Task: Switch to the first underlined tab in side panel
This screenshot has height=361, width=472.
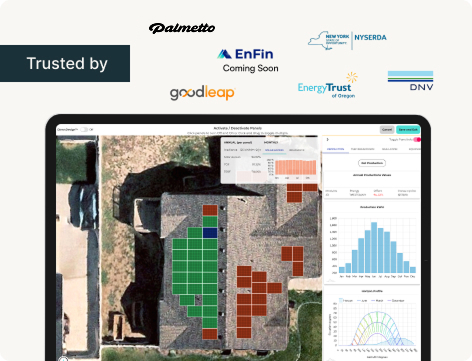Action: (x=335, y=149)
